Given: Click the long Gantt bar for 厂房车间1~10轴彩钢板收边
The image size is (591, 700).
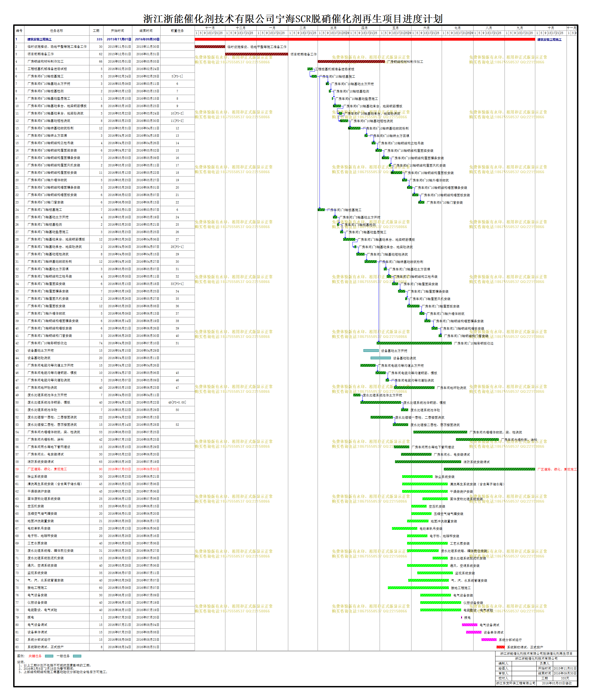Looking at the screenshot, I should click(x=414, y=343).
